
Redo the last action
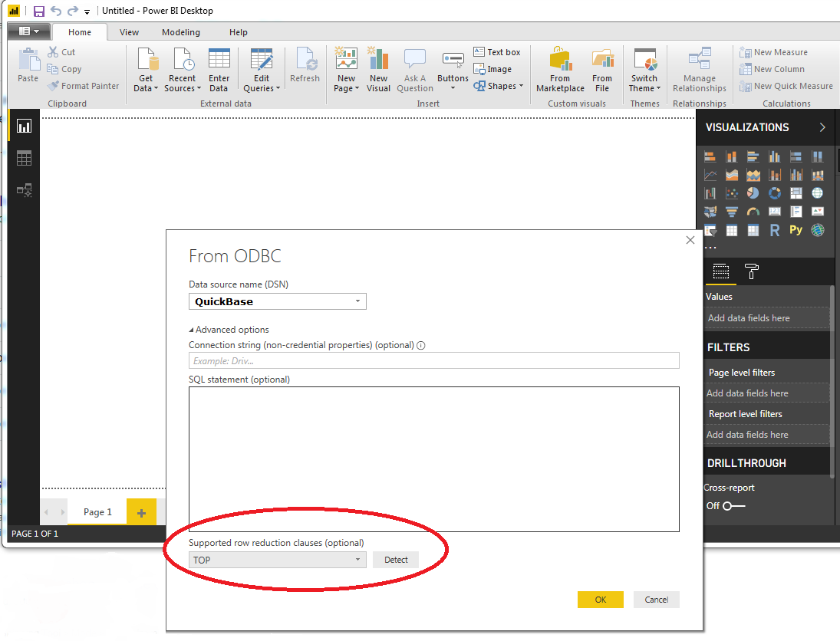pyautogui.click(x=73, y=11)
